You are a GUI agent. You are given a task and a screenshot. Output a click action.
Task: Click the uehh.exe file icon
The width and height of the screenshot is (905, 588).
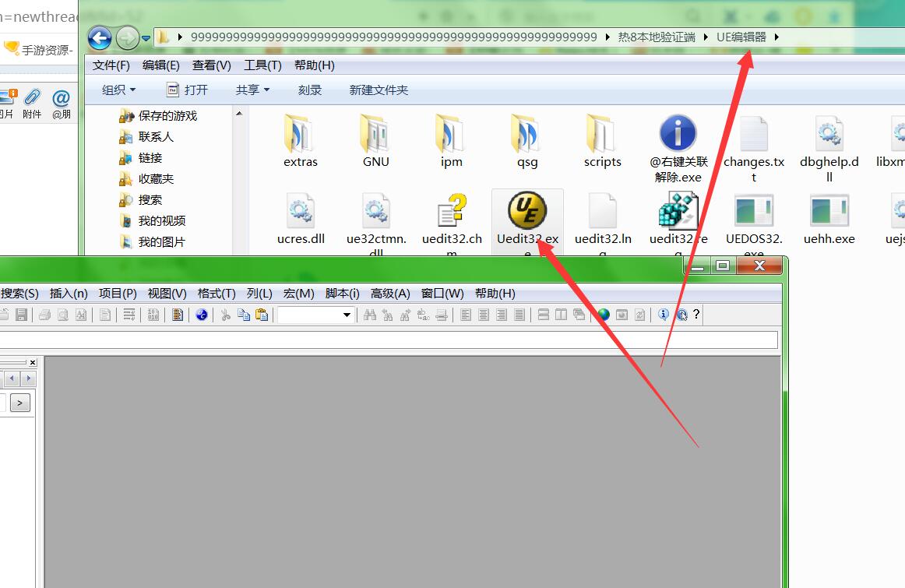click(829, 212)
